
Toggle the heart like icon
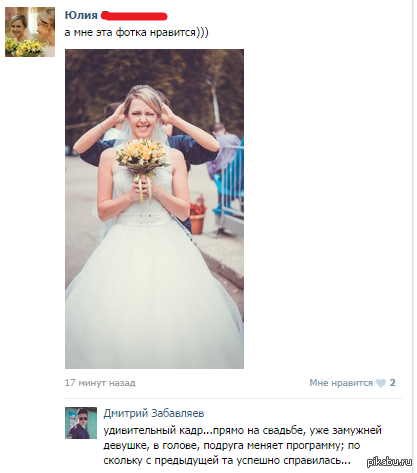(381, 383)
